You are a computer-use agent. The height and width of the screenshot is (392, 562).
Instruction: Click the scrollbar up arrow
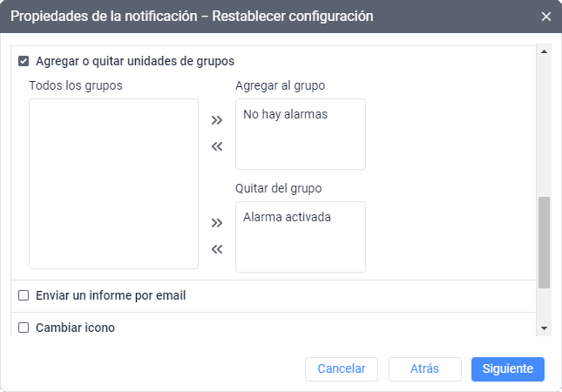[x=545, y=52]
